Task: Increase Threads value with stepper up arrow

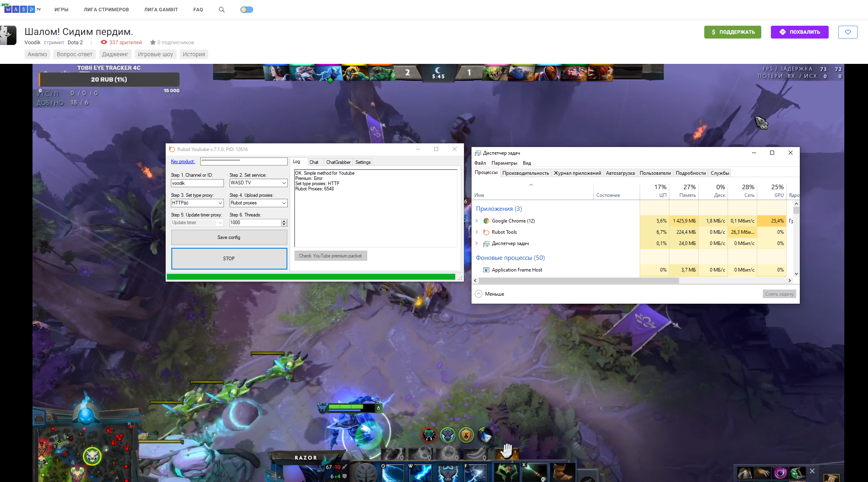Action: pyautogui.click(x=284, y=221)
